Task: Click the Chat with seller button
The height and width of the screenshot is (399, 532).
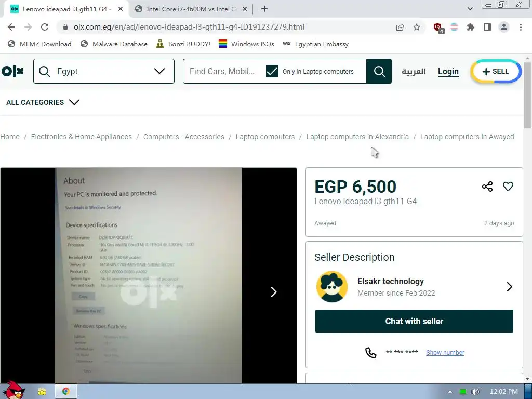Action: [x=414, y=321]
